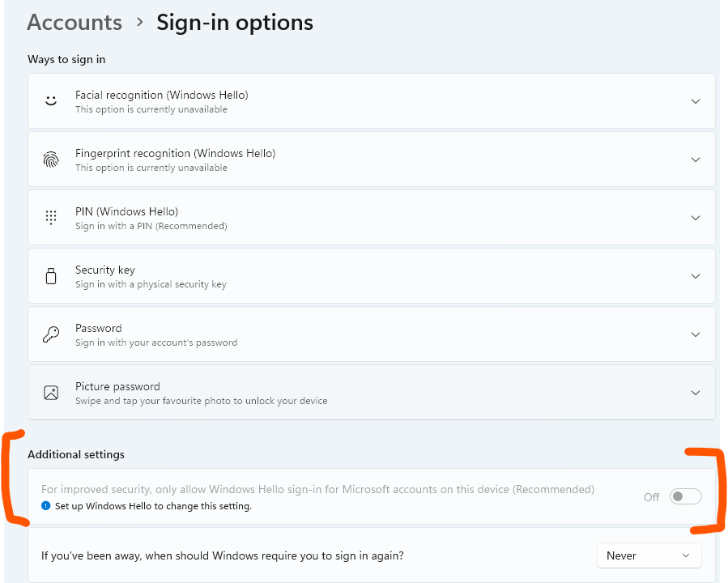The image size is (728, 583).
Task: Open the Never sign-in timeout dropdown
Action: (x=649, y=555)
